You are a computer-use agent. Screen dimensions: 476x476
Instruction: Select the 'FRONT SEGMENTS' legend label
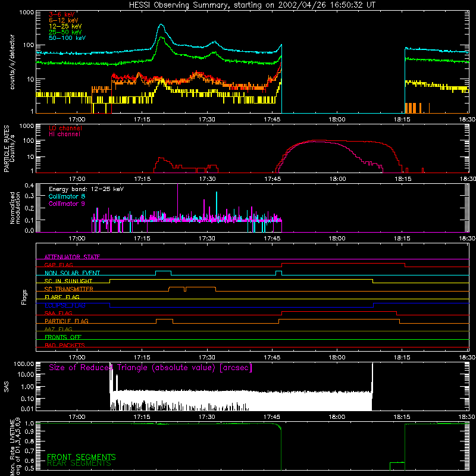82,457
